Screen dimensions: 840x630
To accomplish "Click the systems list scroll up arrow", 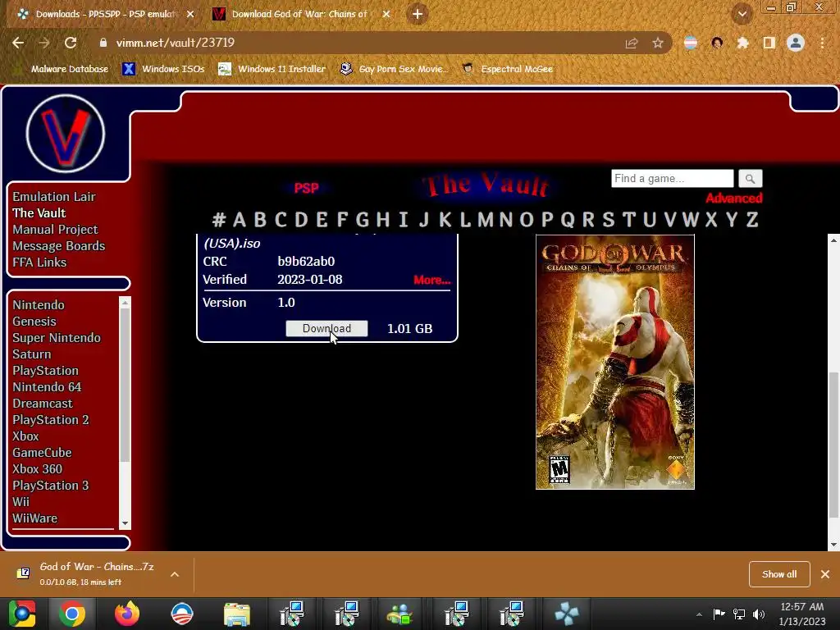I will point(125,303).
